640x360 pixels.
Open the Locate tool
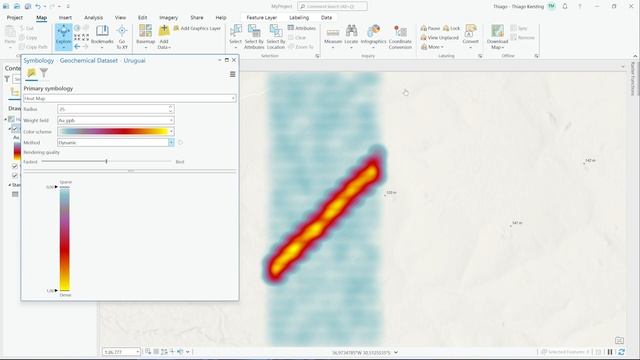coord(351,36)
